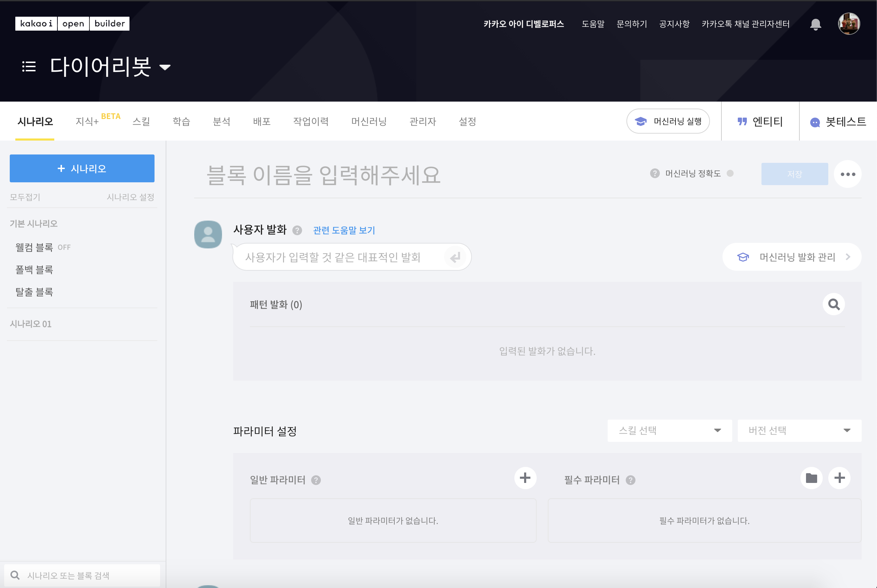Open the 버전 선택 dropdown
The width and height of the screenshot is (877, 588).
coord(799,430)
